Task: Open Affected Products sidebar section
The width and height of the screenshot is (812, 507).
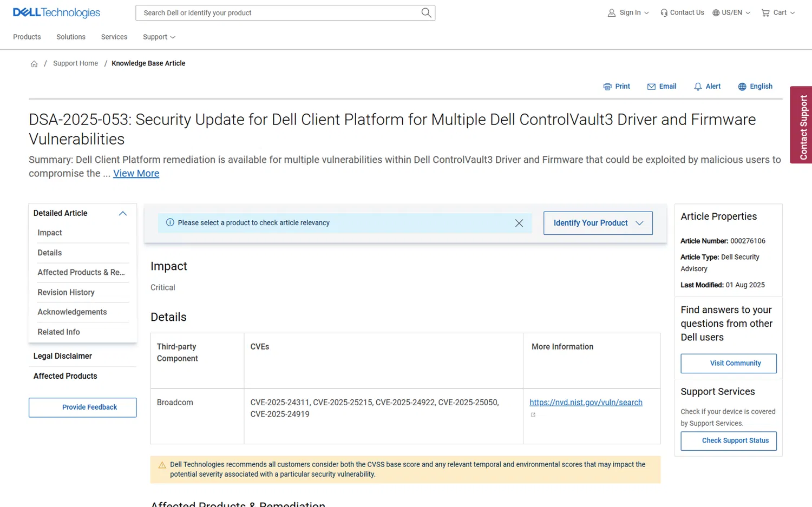Action: [x=66, y=376]
